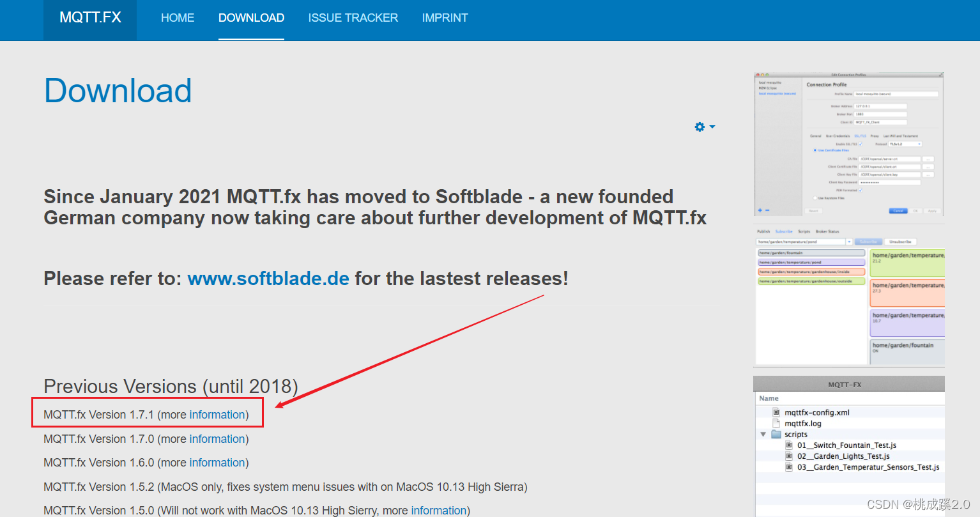Click the "MQTT.fx Version 1.6.0" text

tap(99, 463)
